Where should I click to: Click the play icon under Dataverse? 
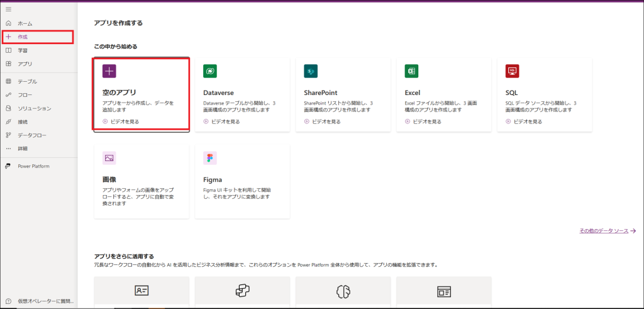pos(206,121)
